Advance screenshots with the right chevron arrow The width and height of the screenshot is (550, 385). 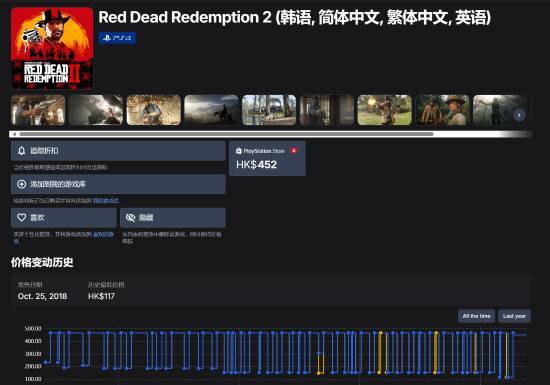pos(519,115)
